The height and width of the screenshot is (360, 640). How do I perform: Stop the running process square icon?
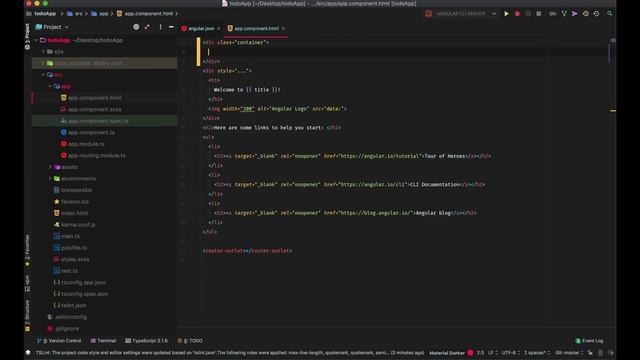click(538, 13)
